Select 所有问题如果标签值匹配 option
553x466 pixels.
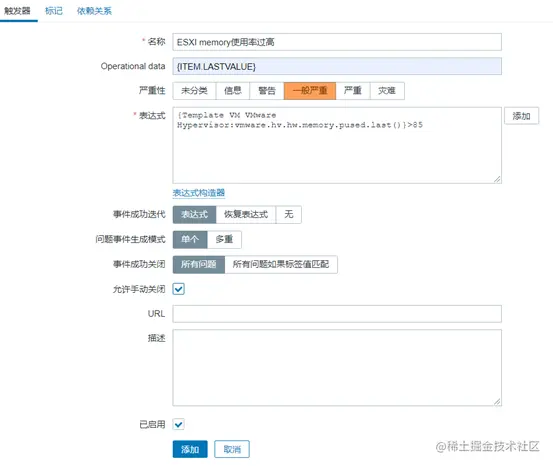[x=281, y=264]
